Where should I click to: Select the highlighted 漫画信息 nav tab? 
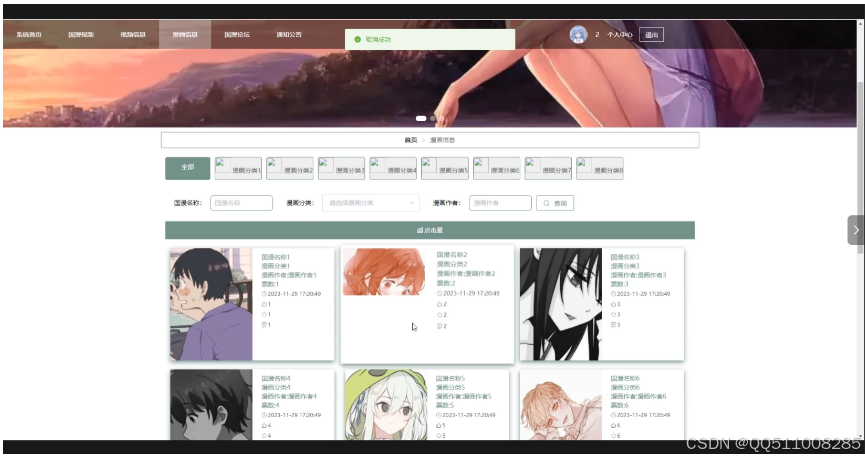[185, 35]
